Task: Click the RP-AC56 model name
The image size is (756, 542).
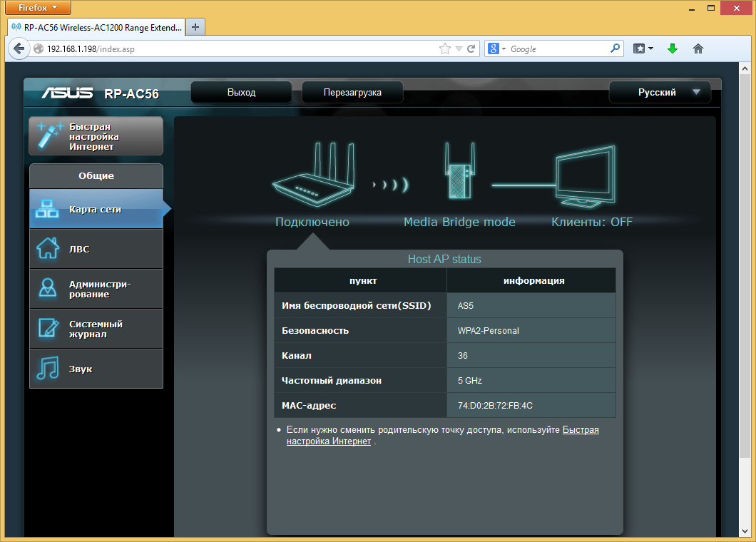Action: coord(131,93)
